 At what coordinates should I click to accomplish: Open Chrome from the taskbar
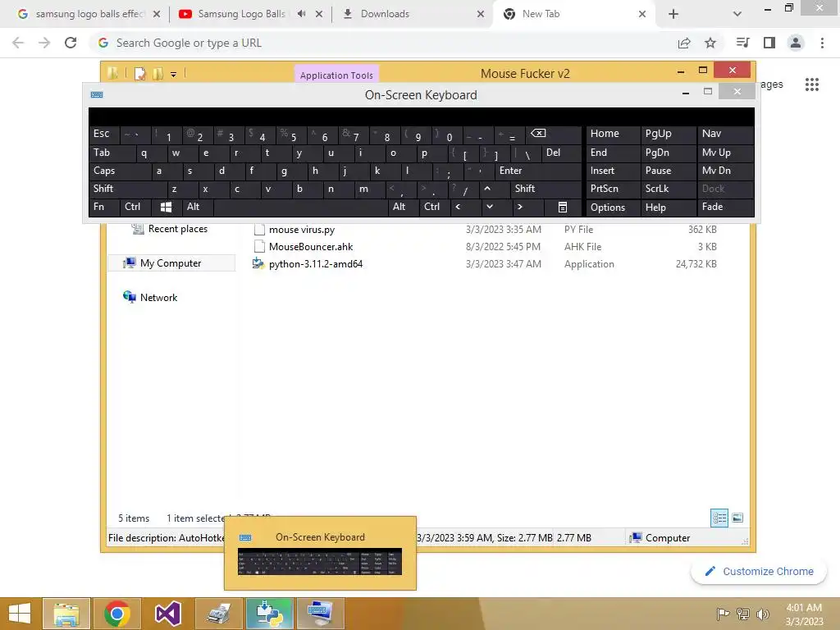[117, 614]
